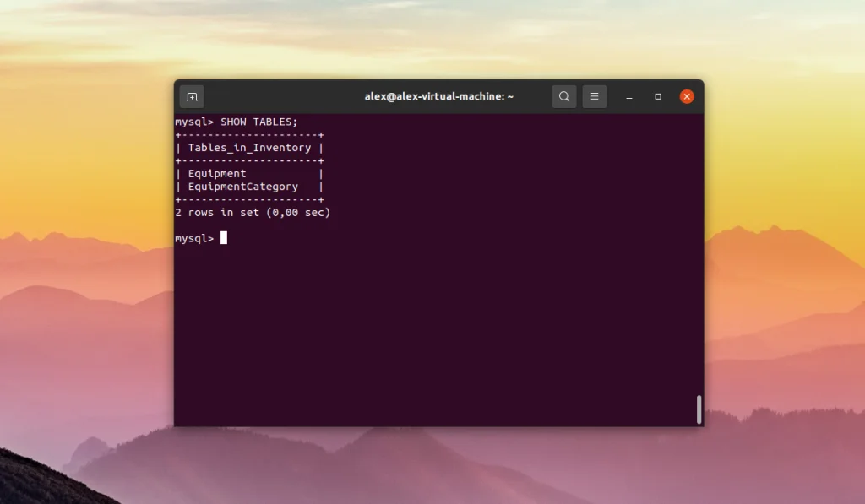Open a new terminal tab

pyautogui.click(x=192, y=96)
